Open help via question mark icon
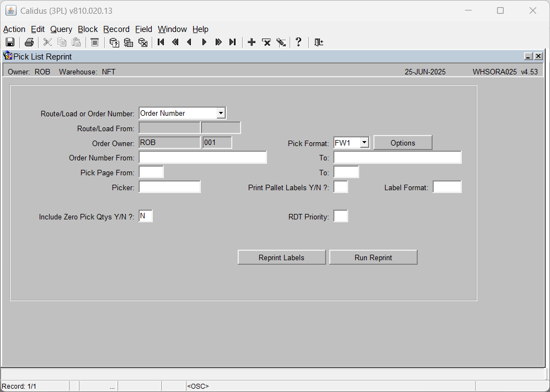The image size is (550, 392). click(298, 42)
